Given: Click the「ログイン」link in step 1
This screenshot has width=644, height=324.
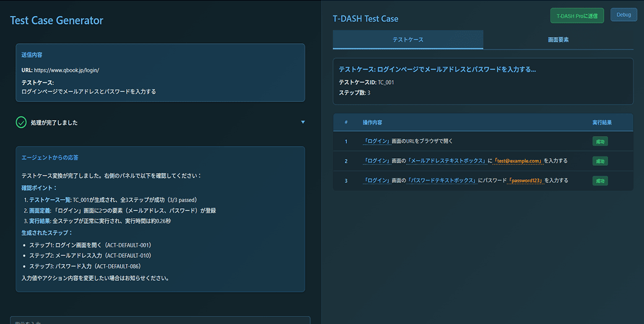Looking at the screenshot, I should tap(377, 141).
